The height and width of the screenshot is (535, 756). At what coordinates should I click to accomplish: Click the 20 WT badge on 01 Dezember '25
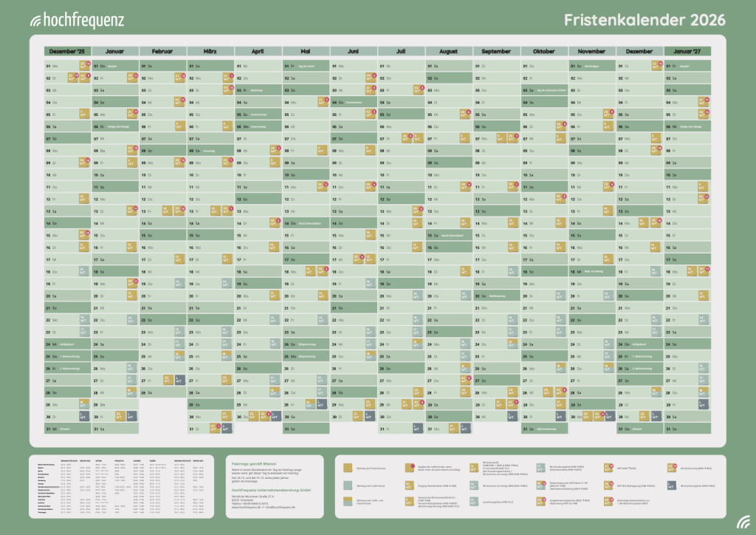point(83,66)
